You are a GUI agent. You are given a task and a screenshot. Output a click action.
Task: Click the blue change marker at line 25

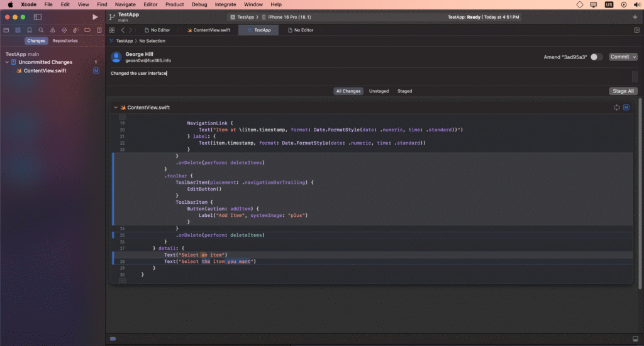click(x=113, y=235)
